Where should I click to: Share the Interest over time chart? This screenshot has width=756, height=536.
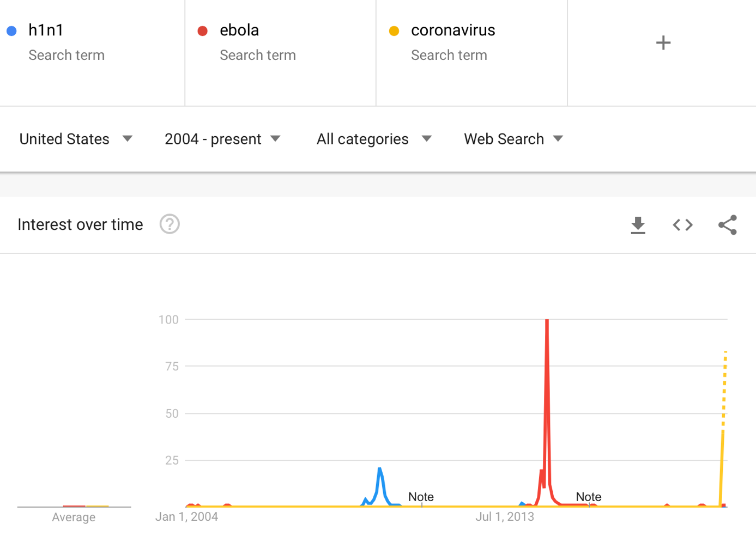pos(728,225)
